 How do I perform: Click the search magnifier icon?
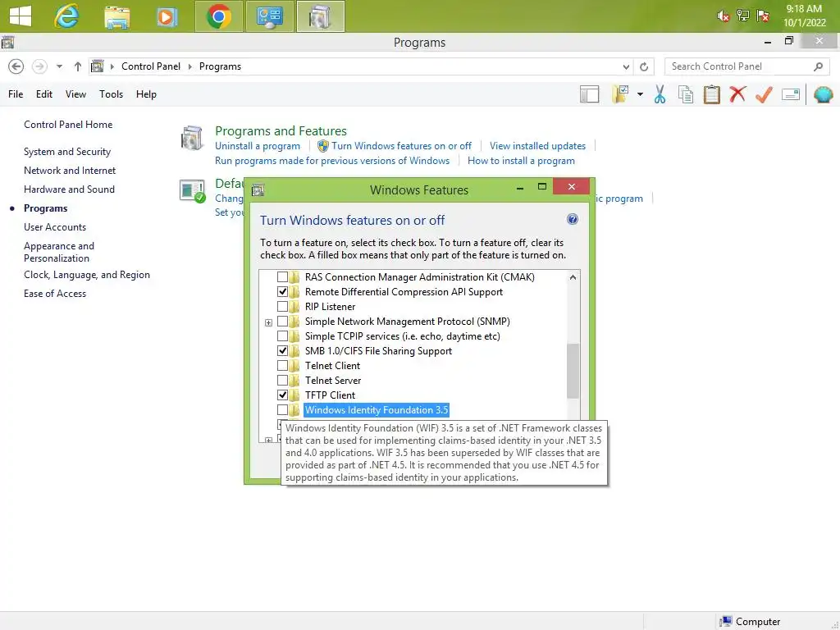[x=818, y=66]
